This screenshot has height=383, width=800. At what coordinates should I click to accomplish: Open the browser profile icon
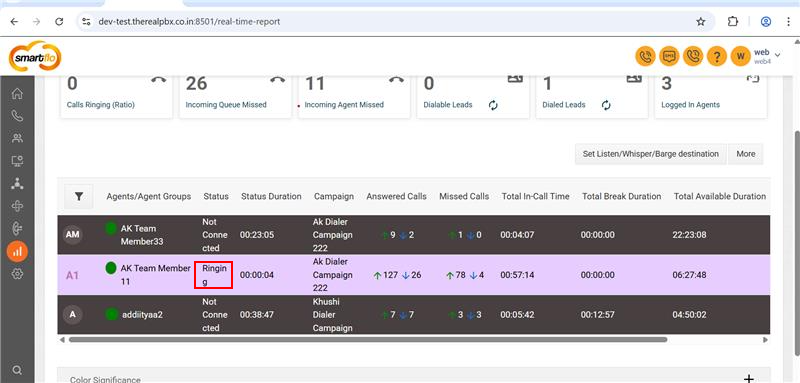point(766,21)
